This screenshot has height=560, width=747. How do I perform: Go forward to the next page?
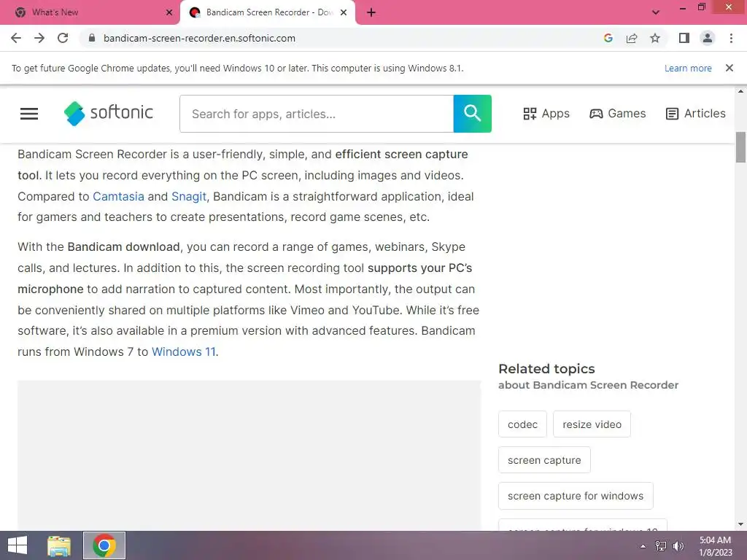coord(39,38)
